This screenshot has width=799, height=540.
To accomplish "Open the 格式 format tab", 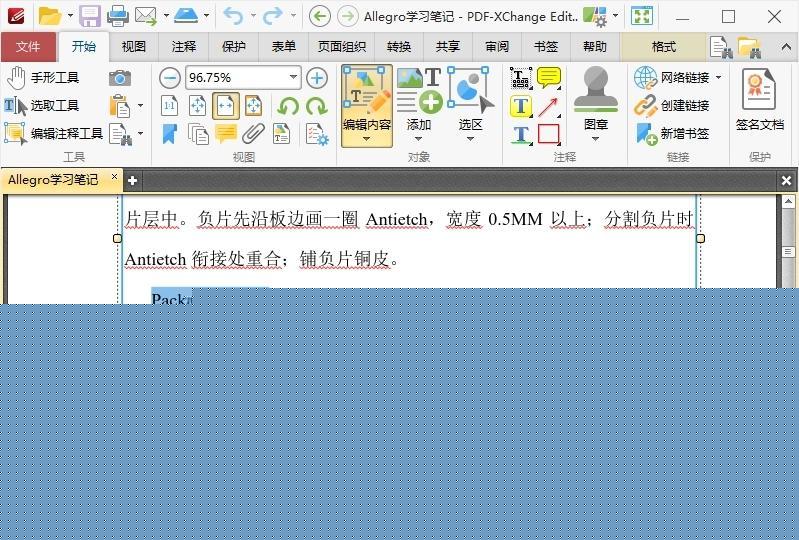I will pyautogui.click(x=663, y=47).
